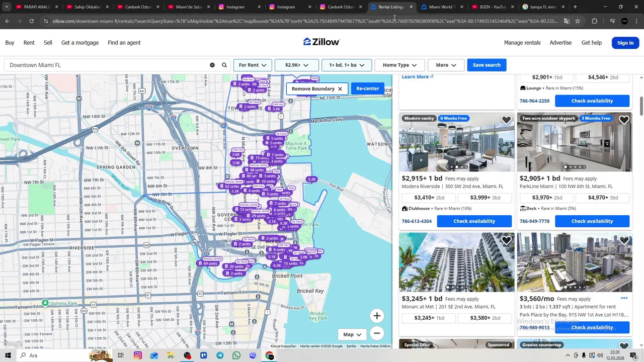Viewport: 644px width, 362px height.
Task: Select the 69 units map marker
Action: coord(208,263)
